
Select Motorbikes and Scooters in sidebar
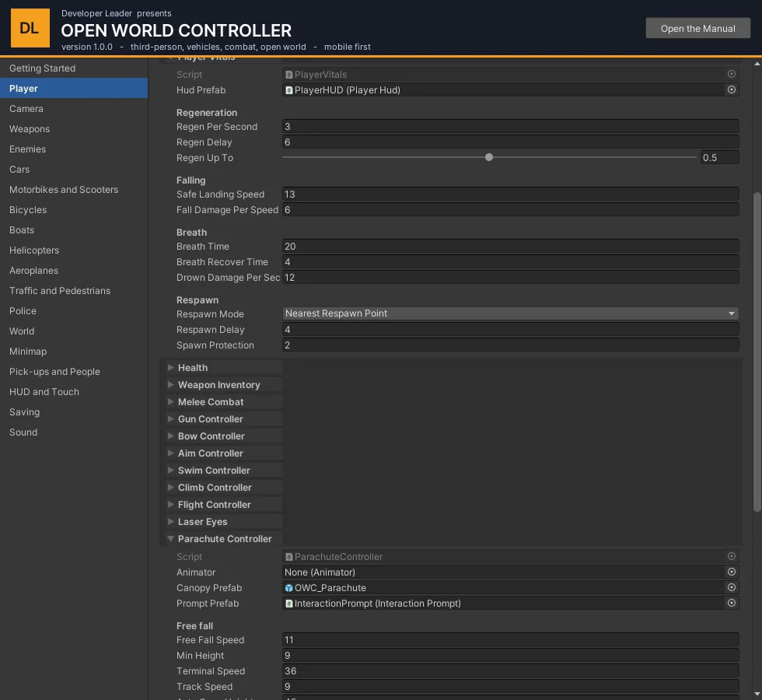[x=74, y=190]
